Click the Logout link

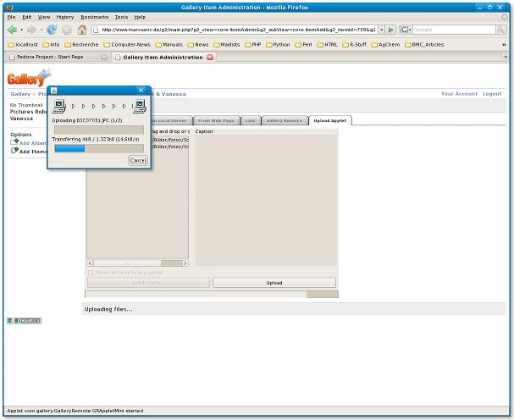tap(492, 94)
